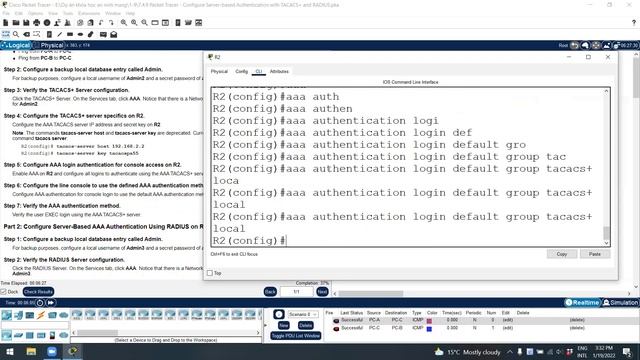Screen dimensions: 640x360
Task: Click the device list horizontal scrollbar
Action: 97,333
